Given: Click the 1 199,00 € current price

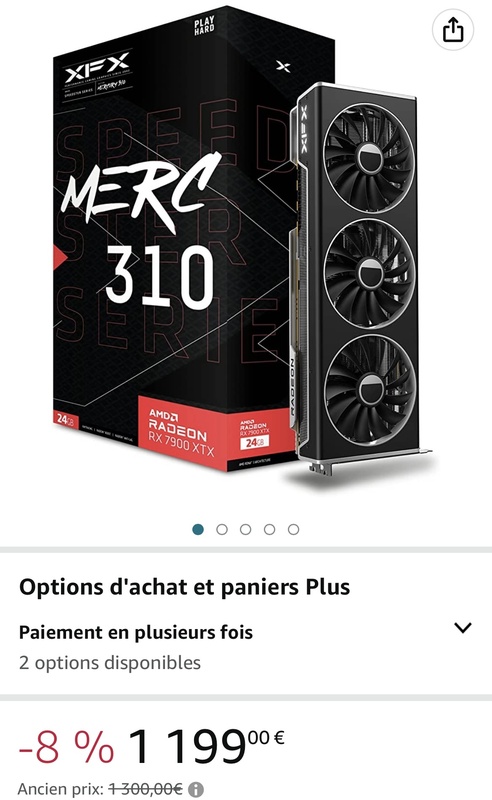Looking at the screenshot, I should 206,746.
